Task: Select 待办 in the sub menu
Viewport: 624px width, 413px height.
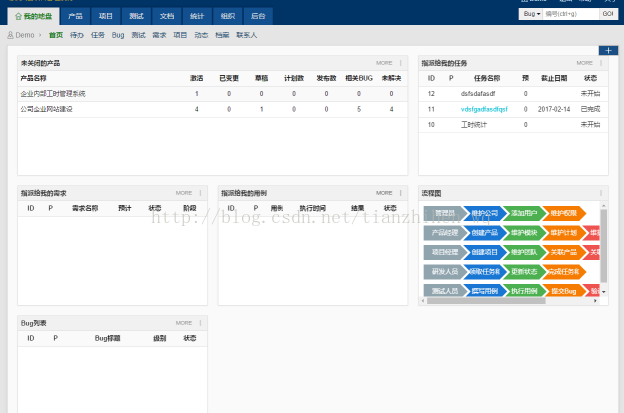Action: (77, 35)
